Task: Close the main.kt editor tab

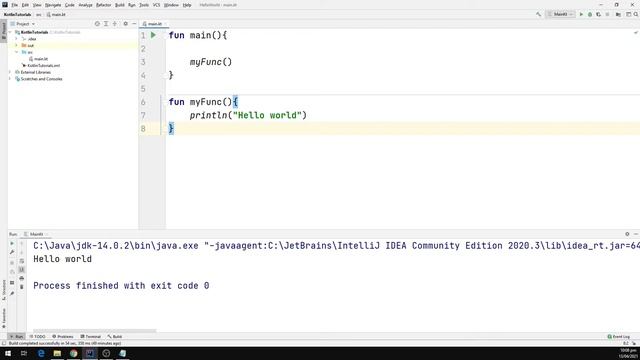Action: [x=165, y=24]
